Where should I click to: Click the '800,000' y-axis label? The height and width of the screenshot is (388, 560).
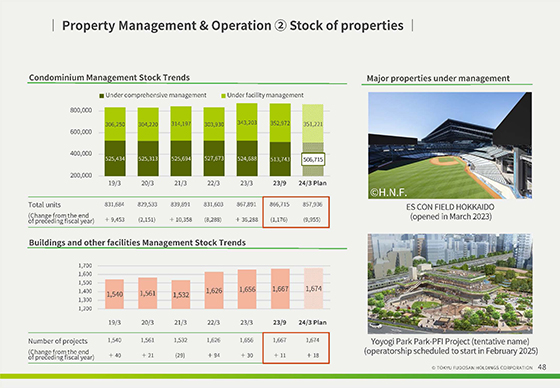(x=81, y=110)
